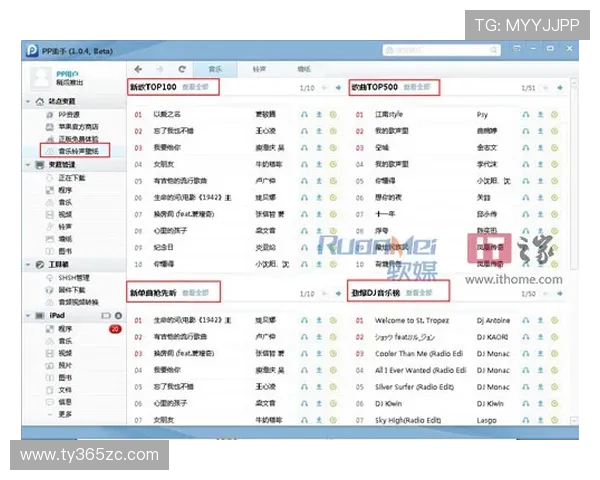The image size is (600, 480).
Task: Click 查看全部 next to 歌曲TOP500
Action: [417, 87]
